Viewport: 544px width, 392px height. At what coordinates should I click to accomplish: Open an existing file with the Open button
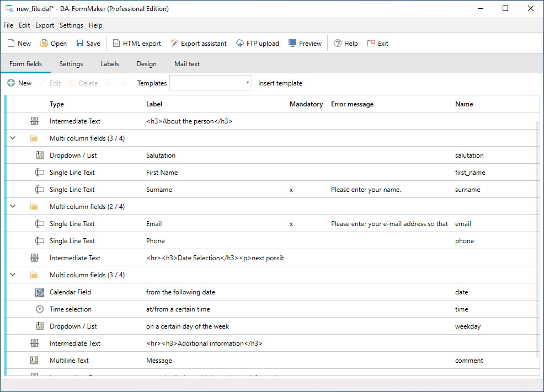tap(54, 44)
